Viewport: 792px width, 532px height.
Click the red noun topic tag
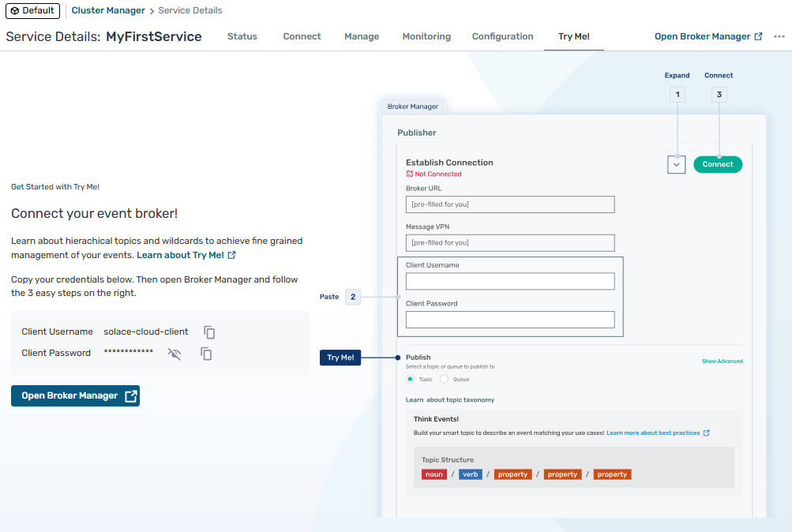[434, 474]
